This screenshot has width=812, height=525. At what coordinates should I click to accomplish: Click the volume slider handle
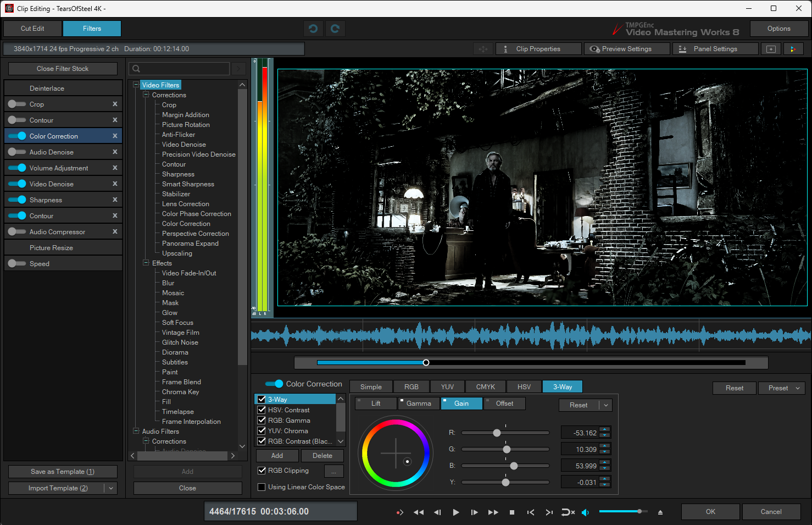tap(639, 512)
